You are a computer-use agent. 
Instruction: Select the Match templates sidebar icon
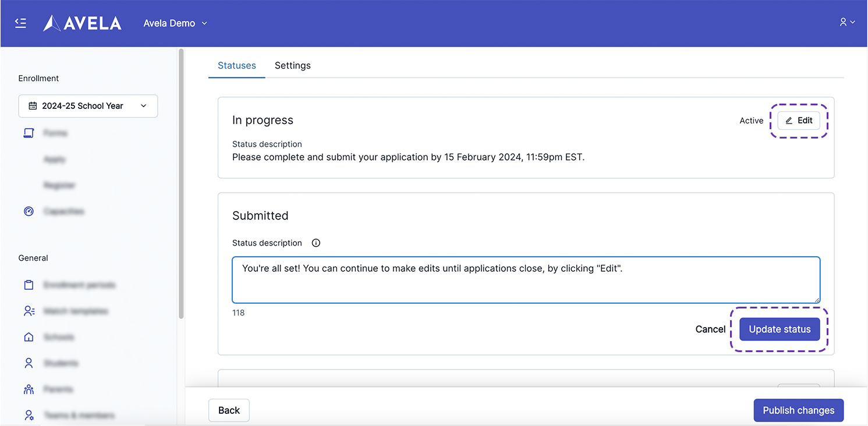[x=29, y=311]
